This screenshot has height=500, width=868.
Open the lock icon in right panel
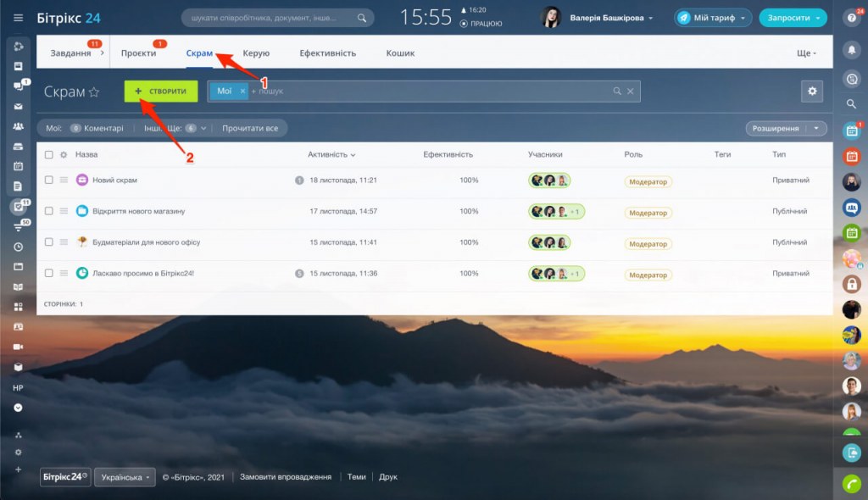(851, 284)
